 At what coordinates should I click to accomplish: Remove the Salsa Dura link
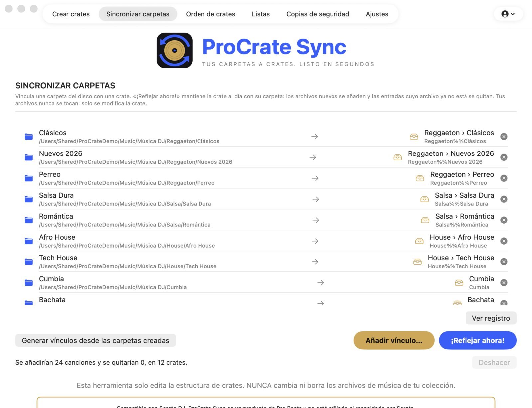coord(504,199)
